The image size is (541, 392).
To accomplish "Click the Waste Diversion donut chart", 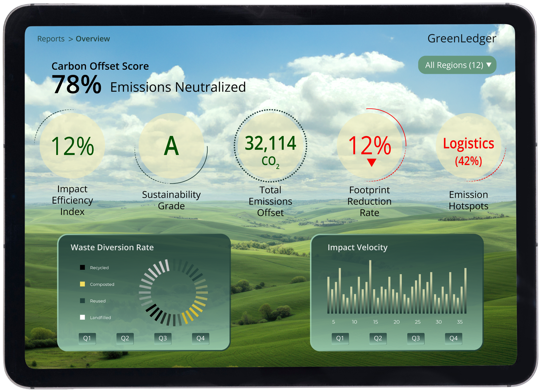I will [173, 293].
